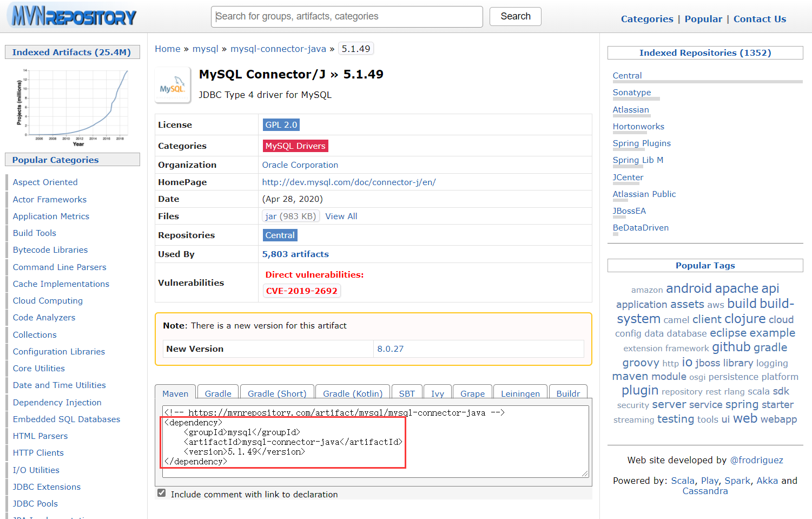
Task: Click the MySQL Drivers category badge
Action: point(295,146)
